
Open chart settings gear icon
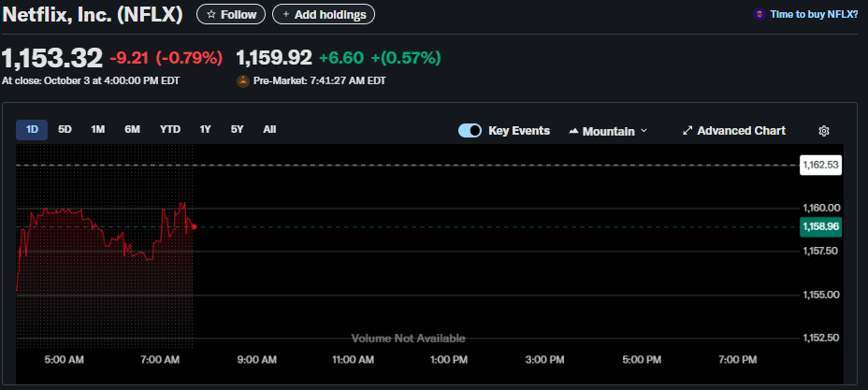click(x=824, y=131)
